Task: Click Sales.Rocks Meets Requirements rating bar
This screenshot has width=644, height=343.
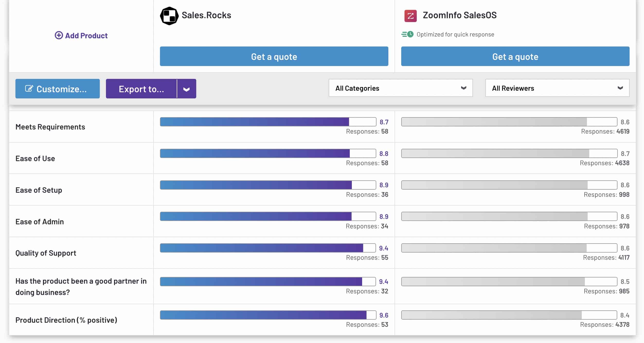Action: [268, 122]
